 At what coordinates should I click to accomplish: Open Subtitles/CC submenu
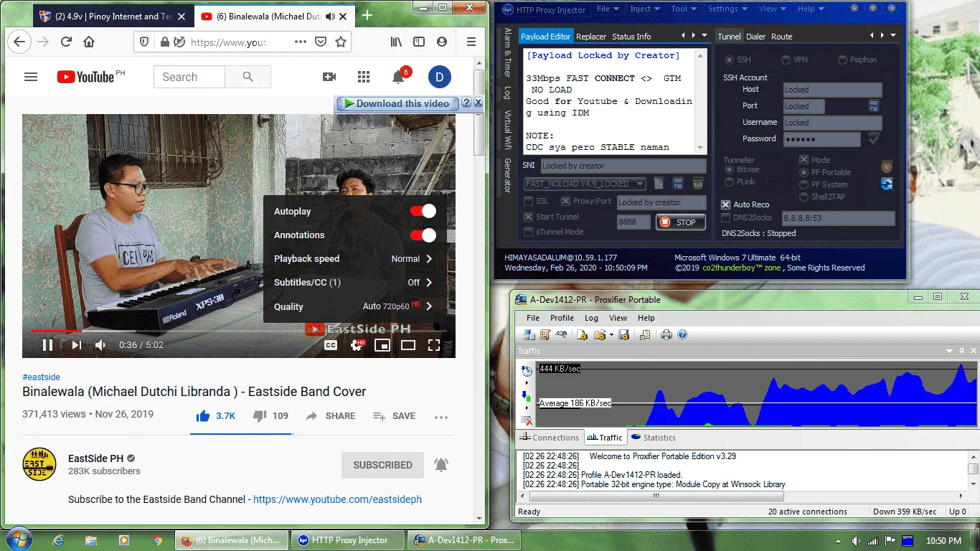[x=355, y=282]
